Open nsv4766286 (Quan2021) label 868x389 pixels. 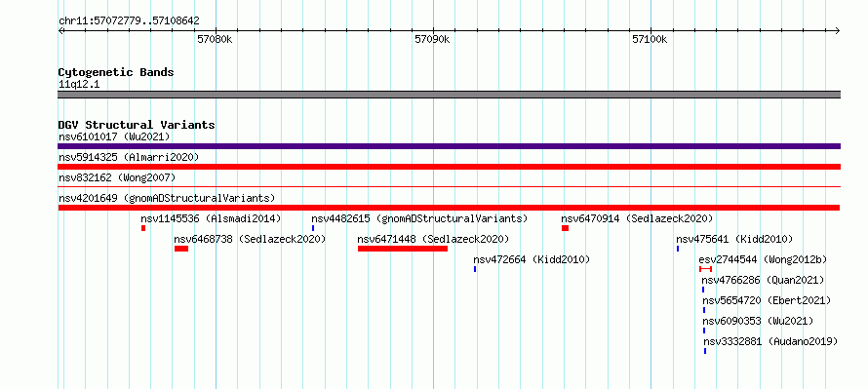pos(763,280)
